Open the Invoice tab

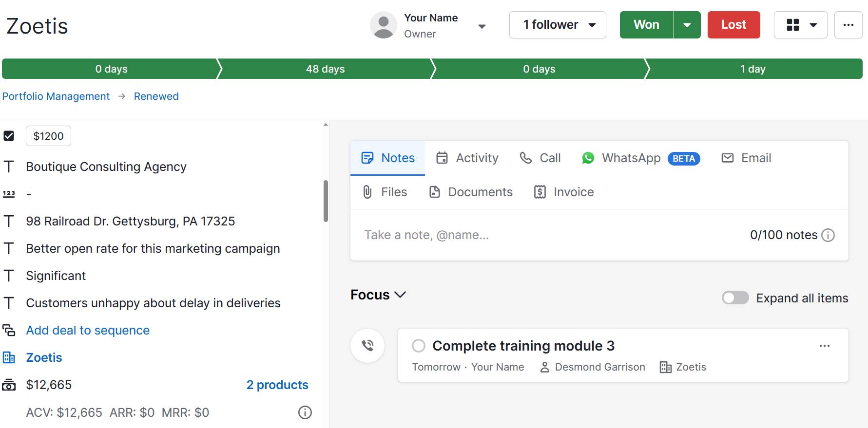tap(564, 192)
